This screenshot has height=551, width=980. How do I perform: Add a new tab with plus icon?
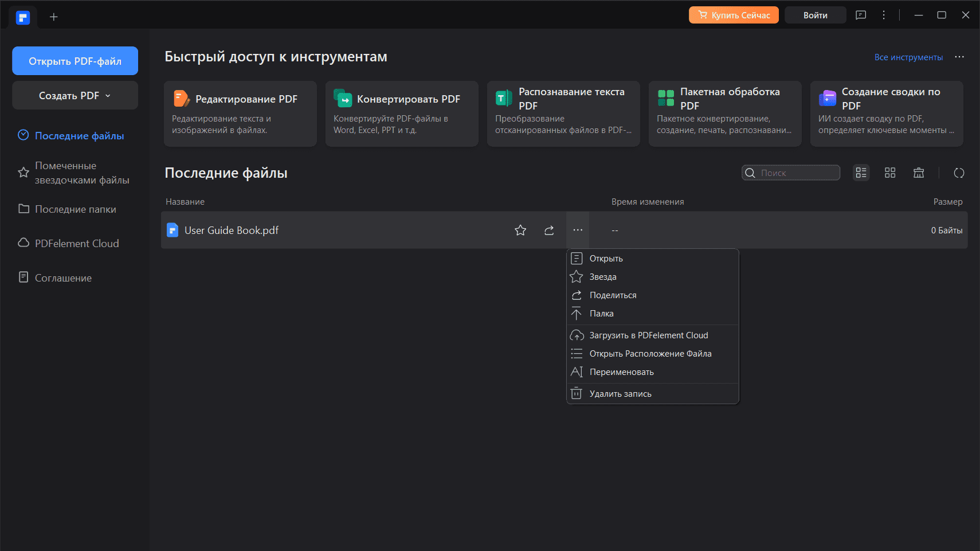click(x=54, y=17)
